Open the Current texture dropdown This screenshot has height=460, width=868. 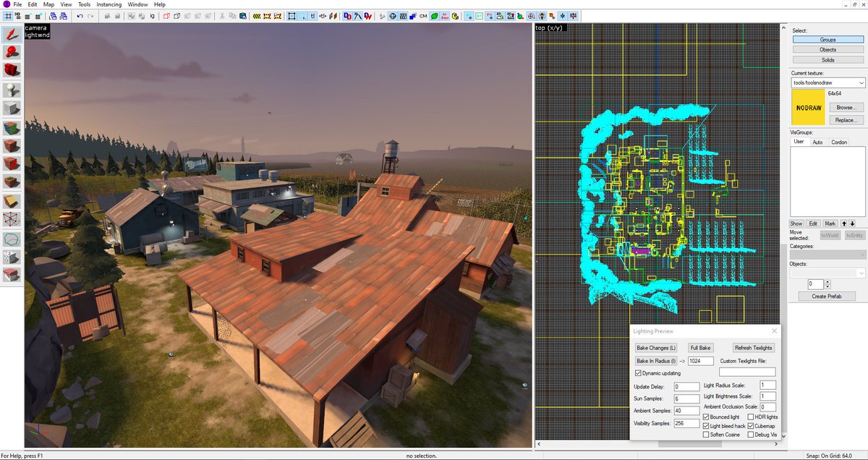tap(827, 82)
